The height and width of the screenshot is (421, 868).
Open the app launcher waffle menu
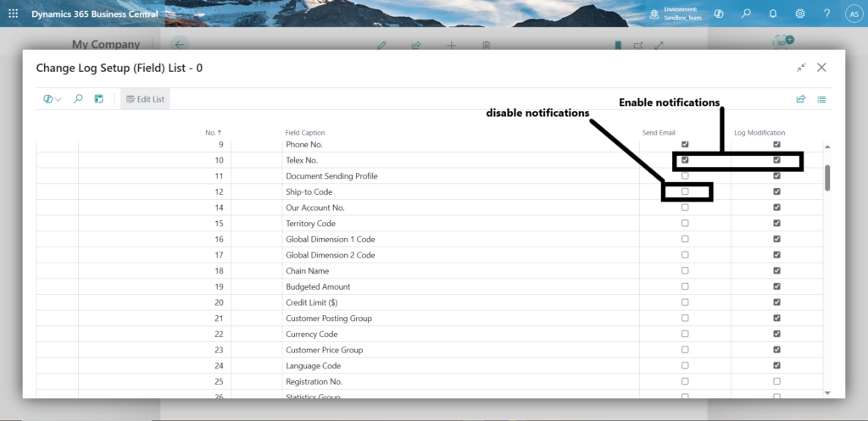click(13, 14)
